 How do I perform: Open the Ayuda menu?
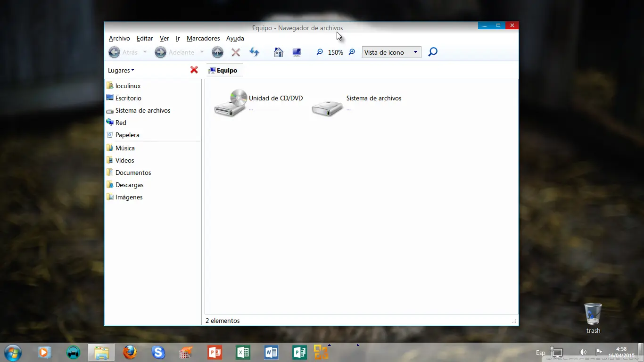[235, 38]
